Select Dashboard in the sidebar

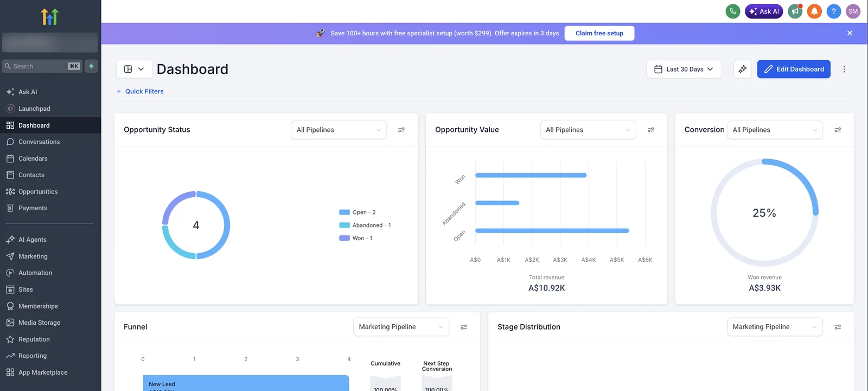tap(50, 125)
